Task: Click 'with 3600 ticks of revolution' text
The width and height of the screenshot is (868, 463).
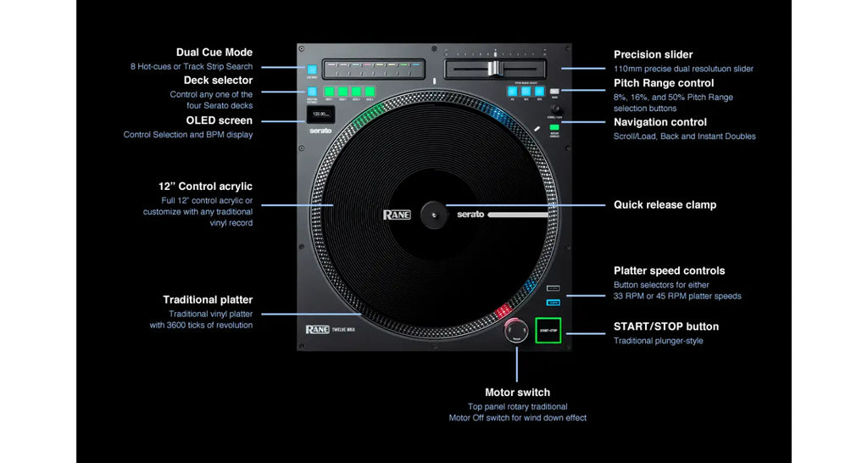Action: click(x=201, y=325)
